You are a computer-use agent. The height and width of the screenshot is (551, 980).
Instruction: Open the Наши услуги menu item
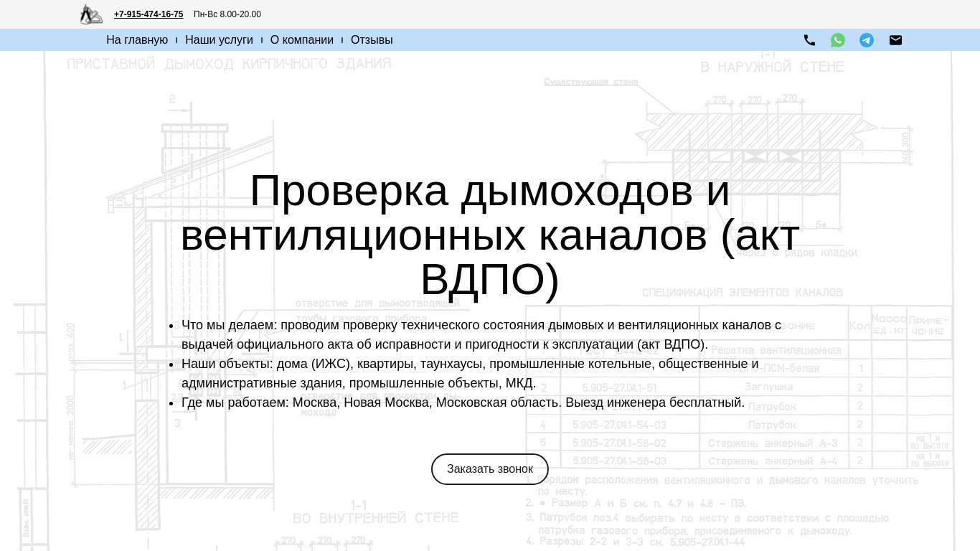click(x=219, y=40)
